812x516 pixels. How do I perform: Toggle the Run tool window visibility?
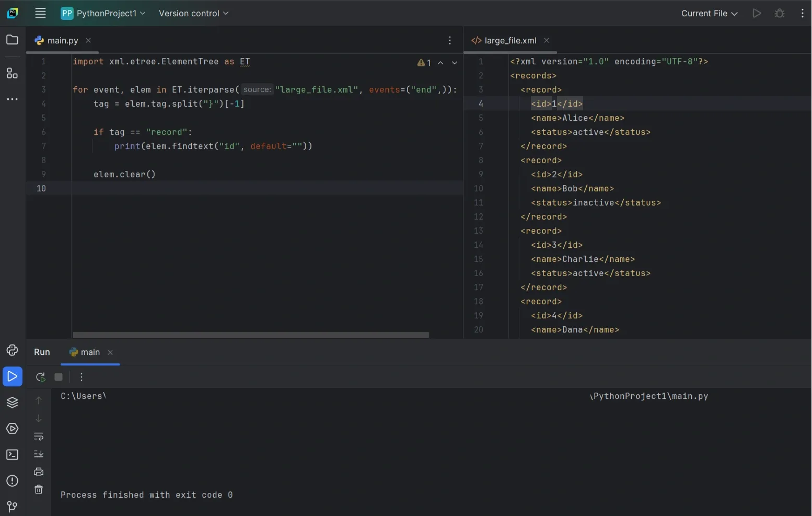tap(13, 376)
